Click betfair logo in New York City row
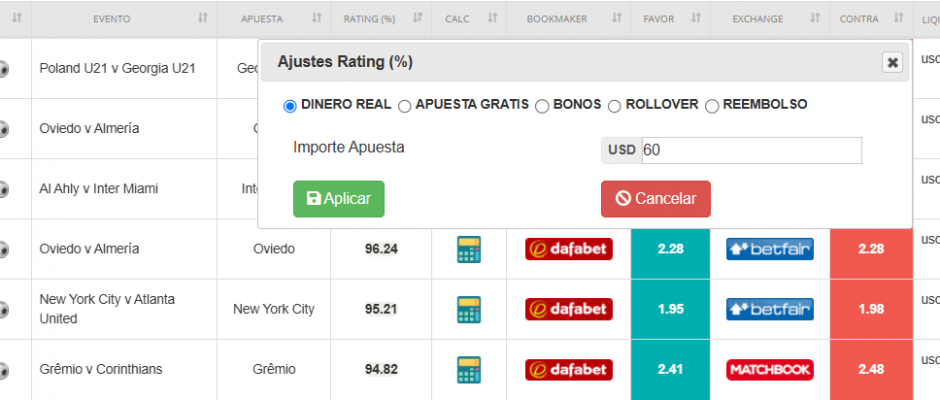Viewport: 940px width, 400px height. click(769, 309)
